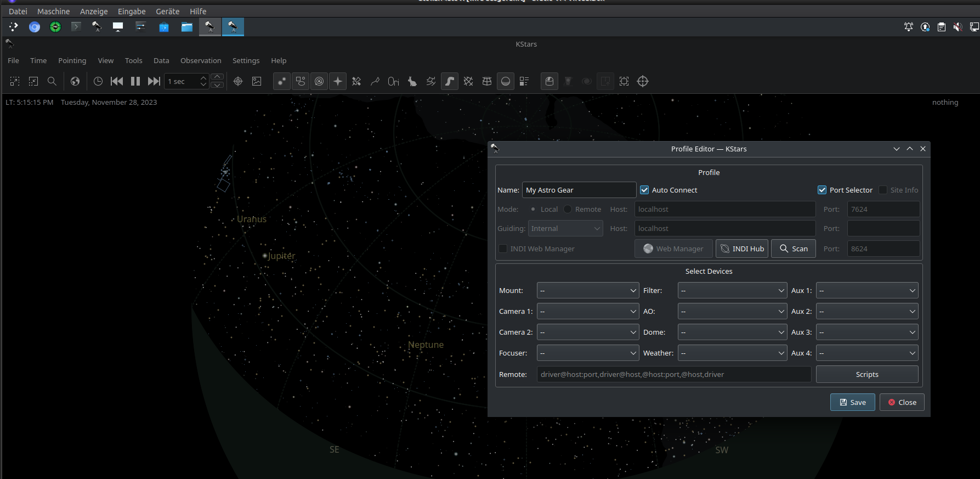Screen dimensions: 980x479
Task: Zoom out of the sky map
Action: (x=33, y=81)
